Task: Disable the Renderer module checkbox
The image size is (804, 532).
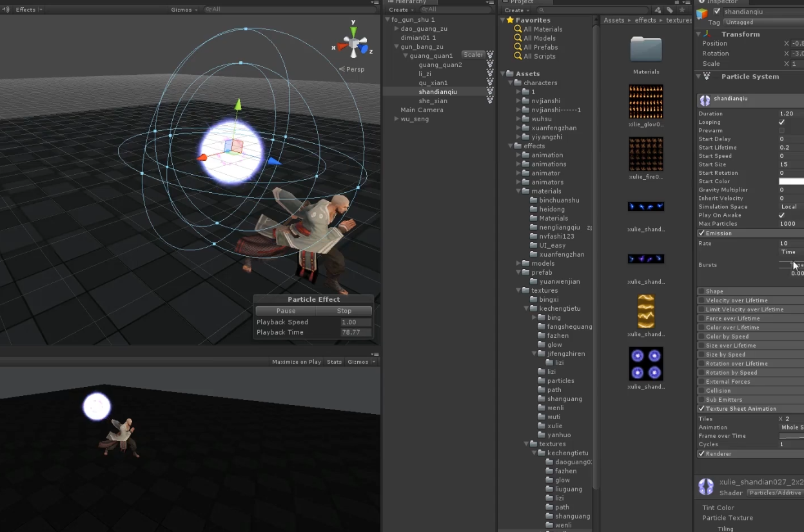Action: (x=701, y=453)
